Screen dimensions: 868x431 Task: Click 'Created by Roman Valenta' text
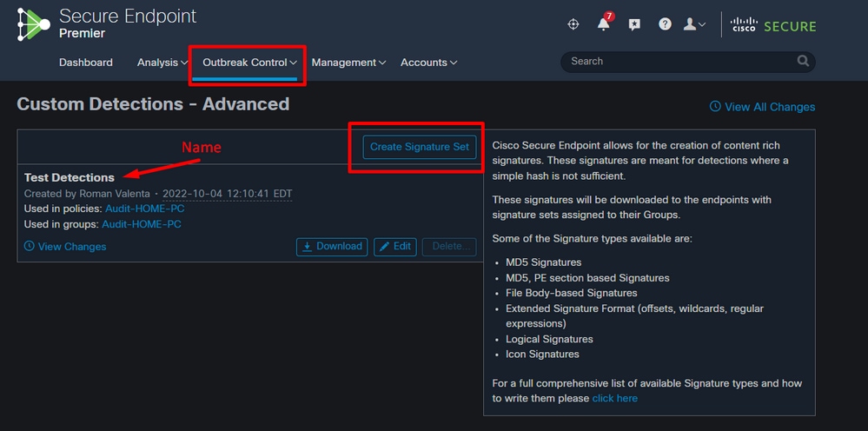point(88,194)
